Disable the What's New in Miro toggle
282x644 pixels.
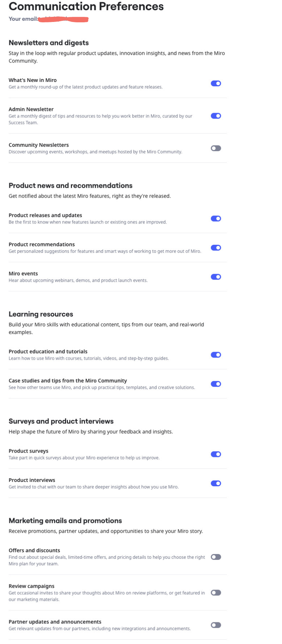[216, 83]
